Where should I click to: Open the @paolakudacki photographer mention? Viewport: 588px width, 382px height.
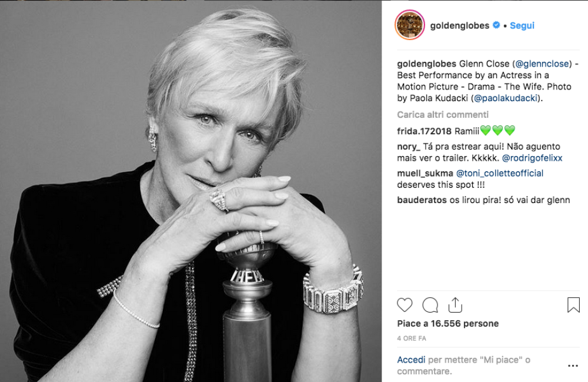click(x=506, y=99)
